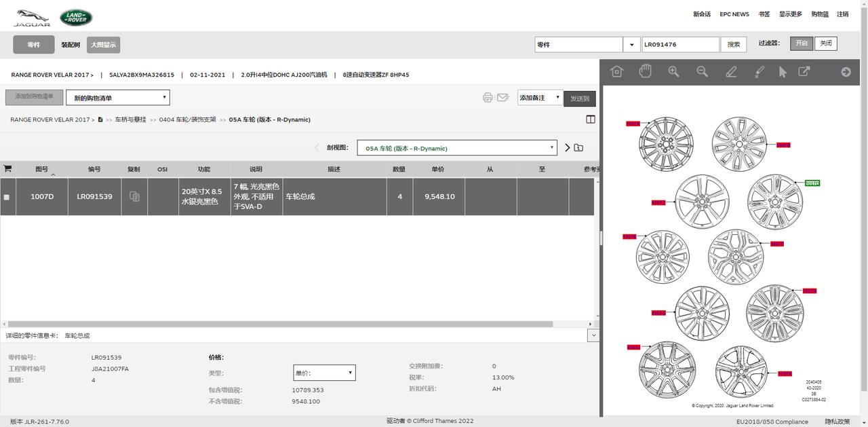The width and height of the screenshot is (868, 427).
Task: Select the pencil annotation tool
Action: coord(731,71)
